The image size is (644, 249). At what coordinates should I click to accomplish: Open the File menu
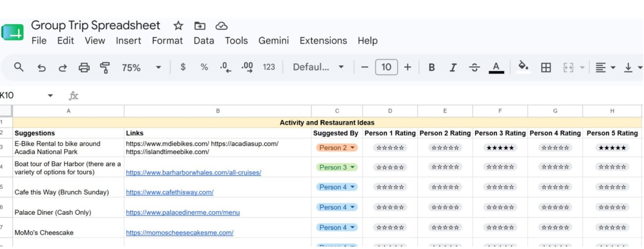39,41
